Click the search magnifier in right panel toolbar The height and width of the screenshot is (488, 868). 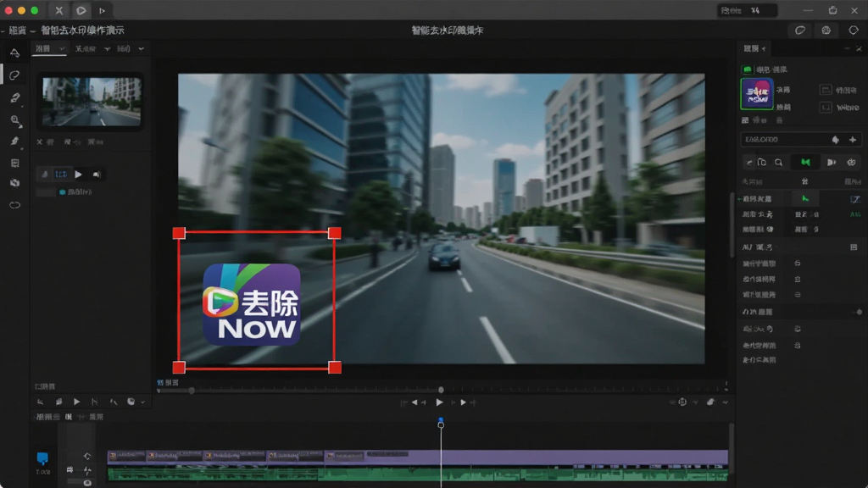(x=778, y=162)
